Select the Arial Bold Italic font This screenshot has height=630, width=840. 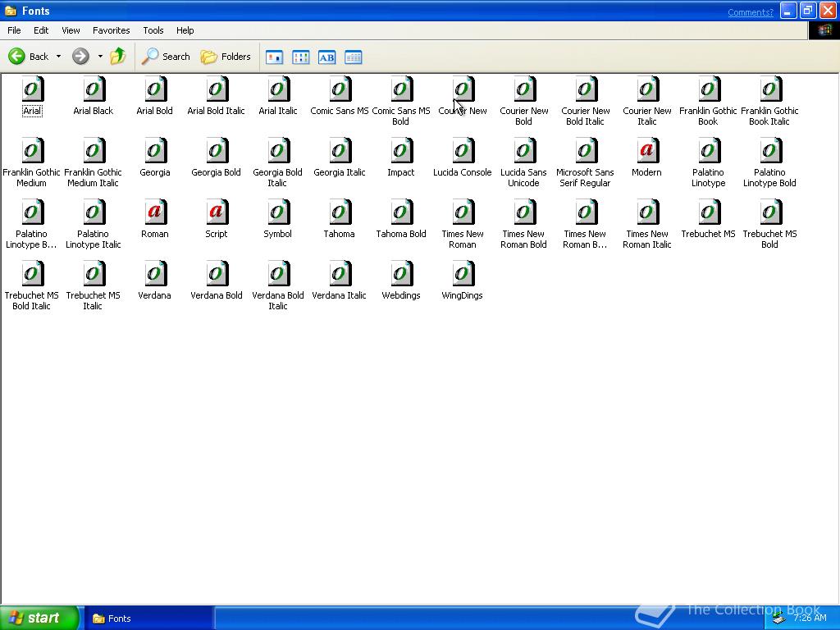pyautogui.click(x=217, y=89)
